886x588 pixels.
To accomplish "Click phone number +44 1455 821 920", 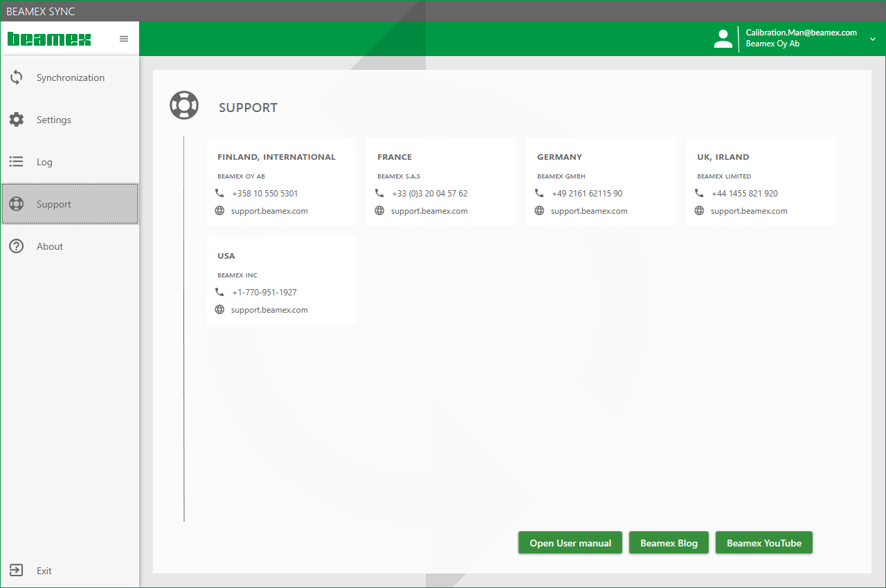I will tap(745, 194).
